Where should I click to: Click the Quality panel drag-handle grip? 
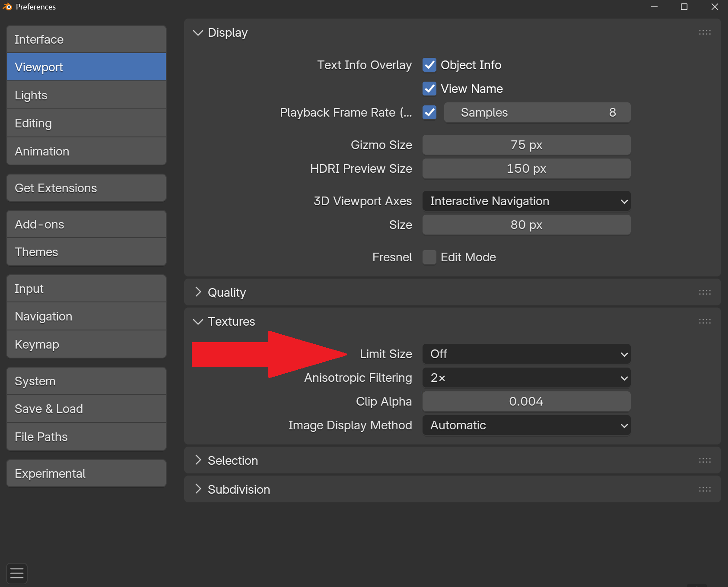pos(705,292)
